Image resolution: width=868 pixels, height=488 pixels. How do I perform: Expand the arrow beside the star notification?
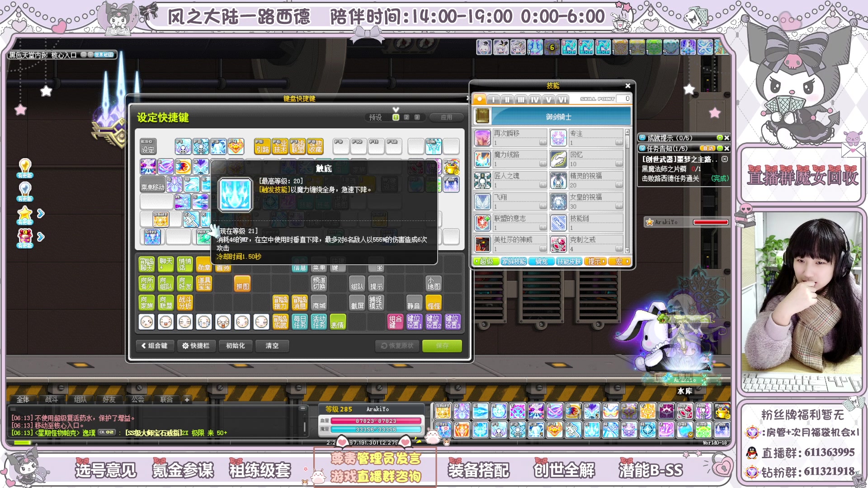[41, 213]
